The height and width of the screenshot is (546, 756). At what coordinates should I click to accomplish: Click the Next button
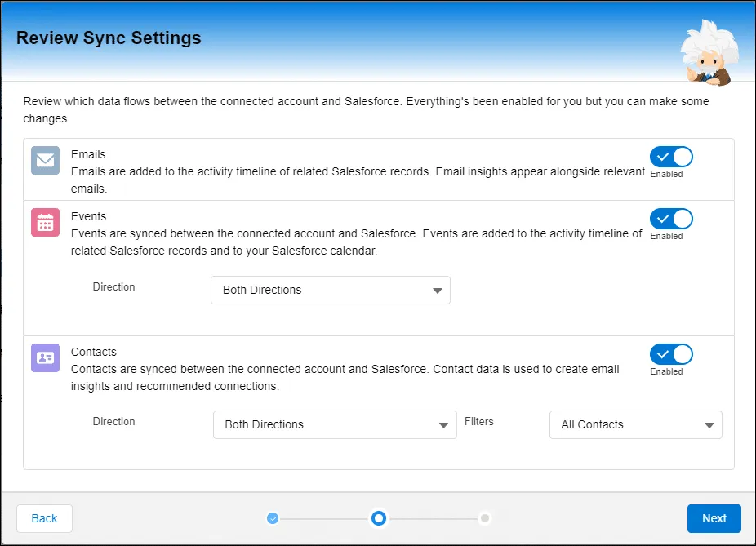[x=714, y=518]
